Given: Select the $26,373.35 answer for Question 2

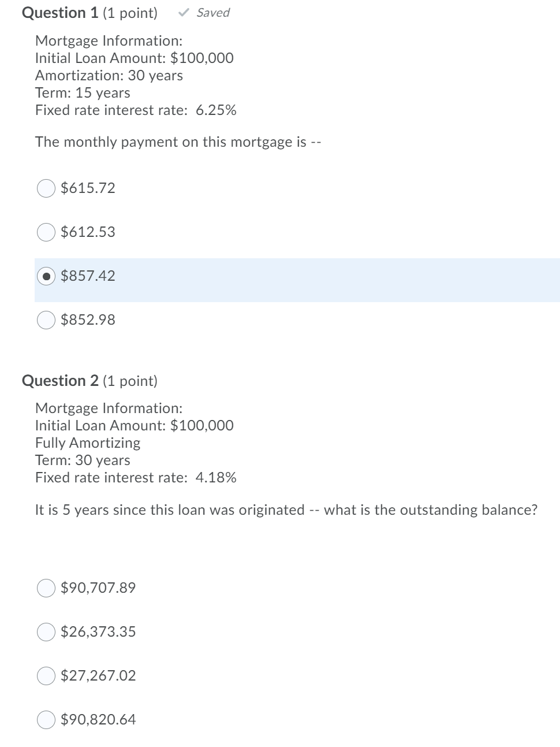Looking at the screenshot, I should point(46,632).
